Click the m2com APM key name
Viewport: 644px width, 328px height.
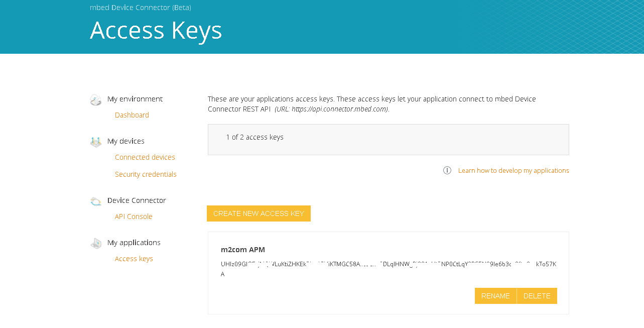point(243,250)
